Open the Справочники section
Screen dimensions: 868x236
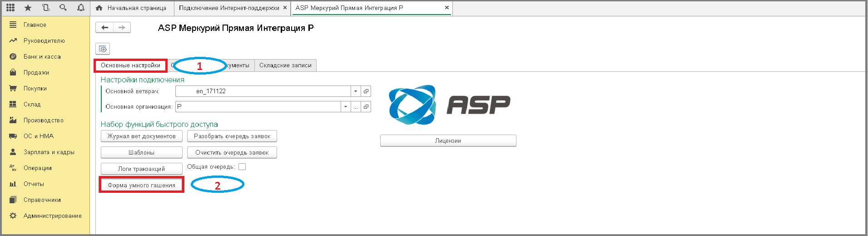[x=42, y=200]
